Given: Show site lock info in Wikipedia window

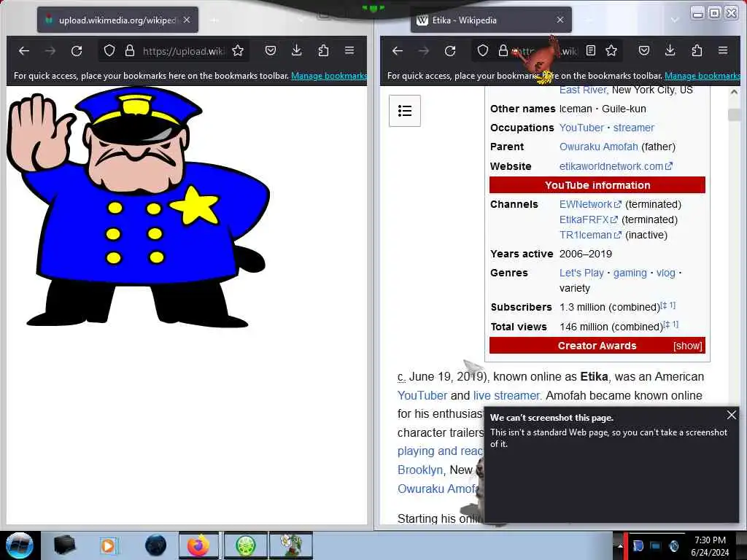Looking at the screenshot, I should click(503, 50).
